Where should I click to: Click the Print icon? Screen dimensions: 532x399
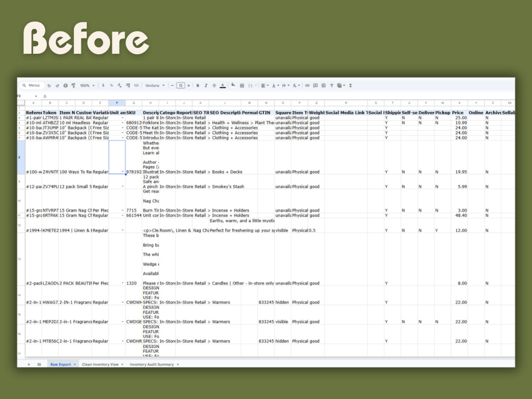[65, 86]
